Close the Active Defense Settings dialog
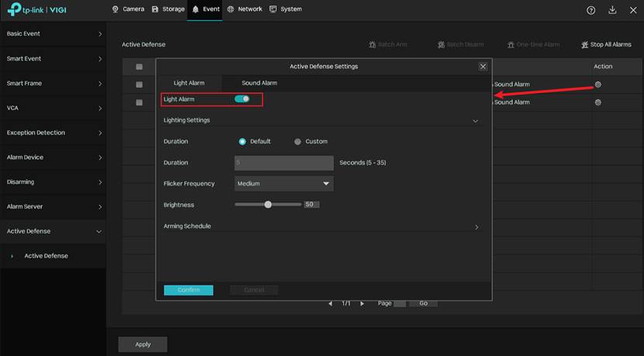This screenshot has width=644, height=356. coord(483,67)
